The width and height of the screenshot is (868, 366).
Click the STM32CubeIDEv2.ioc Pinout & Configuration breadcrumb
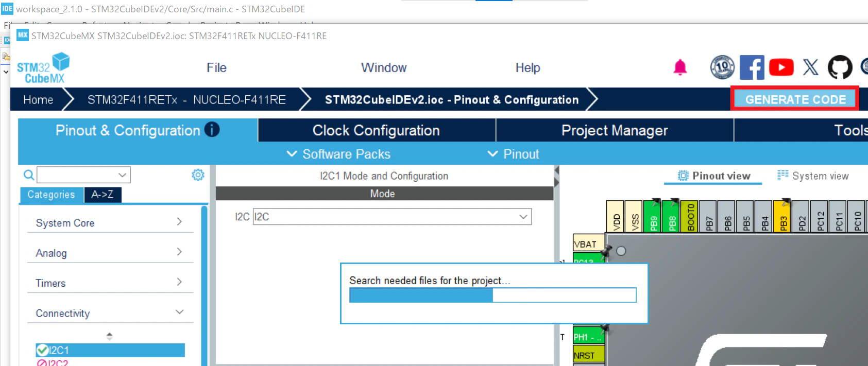click(x=451, y=100)
